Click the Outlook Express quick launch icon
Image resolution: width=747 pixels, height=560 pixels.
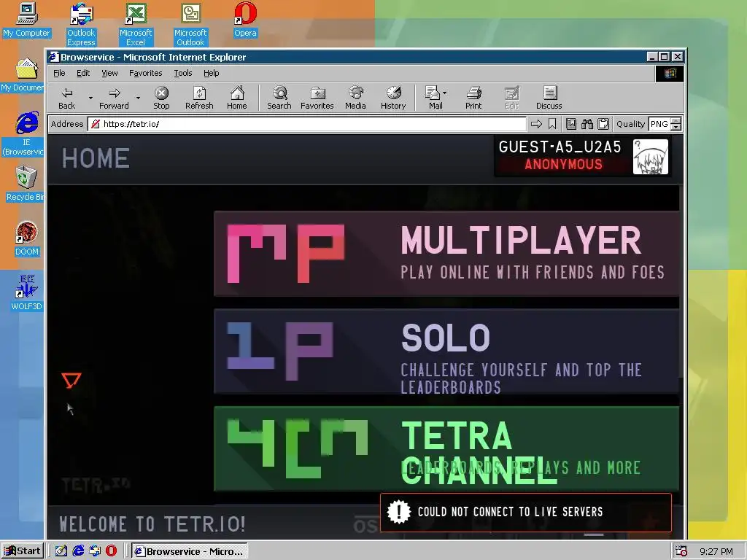[x=95, y=551]
